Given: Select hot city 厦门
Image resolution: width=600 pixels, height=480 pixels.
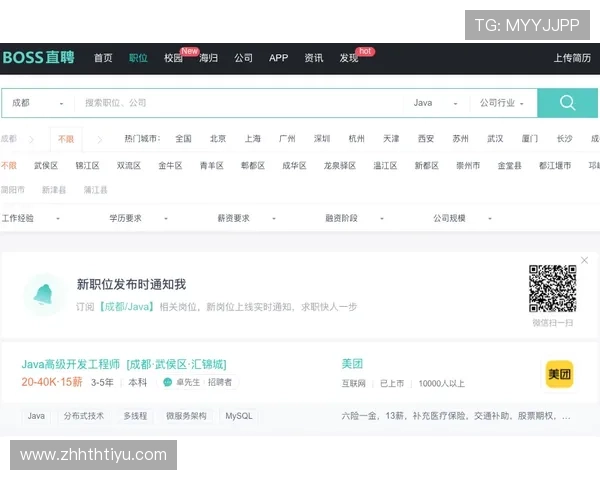Looking at the screenshot, I should point(530,139).
